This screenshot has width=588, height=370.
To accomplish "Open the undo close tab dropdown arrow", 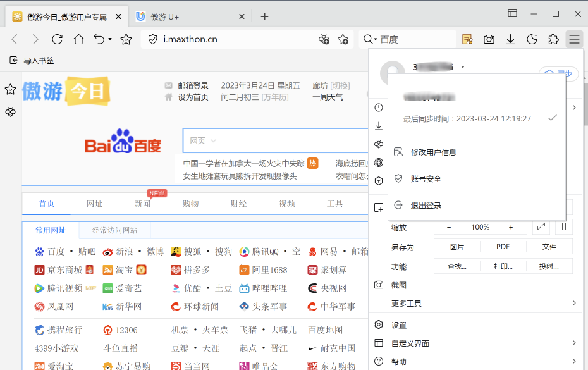I will point(110,39).
